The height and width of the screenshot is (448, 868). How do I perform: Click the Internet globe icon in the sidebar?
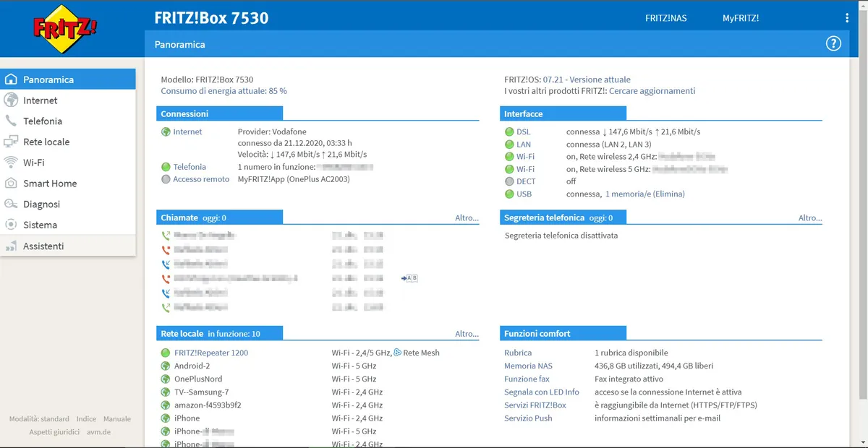(11, 100)
